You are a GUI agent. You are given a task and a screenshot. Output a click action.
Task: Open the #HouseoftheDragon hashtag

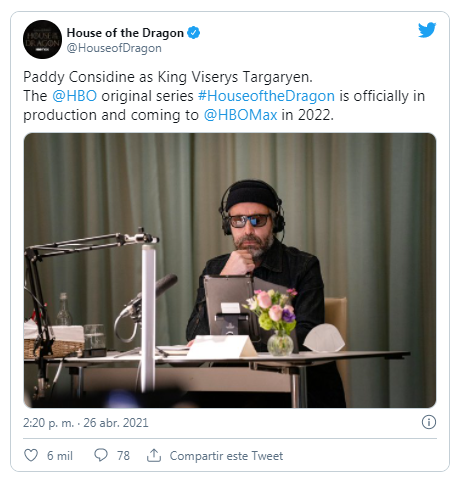click(266, 96)
